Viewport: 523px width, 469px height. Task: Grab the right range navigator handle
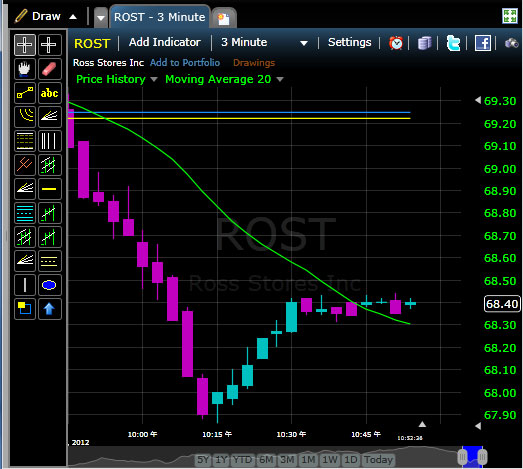tap(483, 457)
